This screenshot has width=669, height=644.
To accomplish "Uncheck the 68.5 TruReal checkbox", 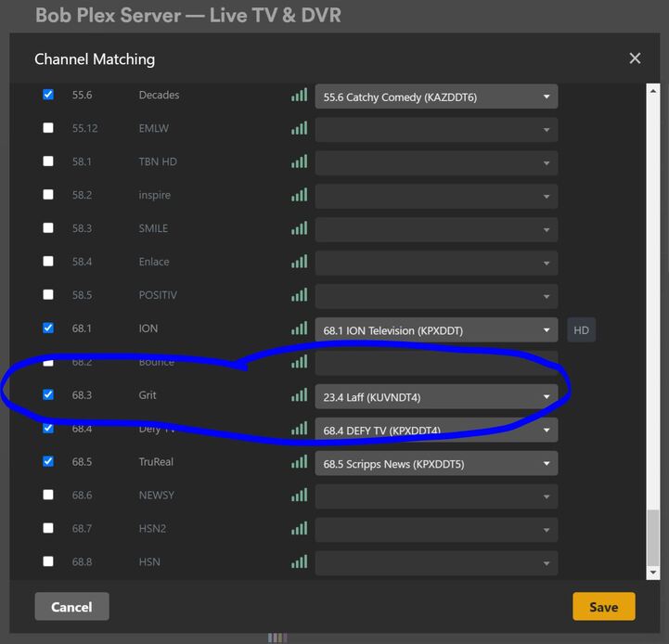I will [x=48, y=461].
